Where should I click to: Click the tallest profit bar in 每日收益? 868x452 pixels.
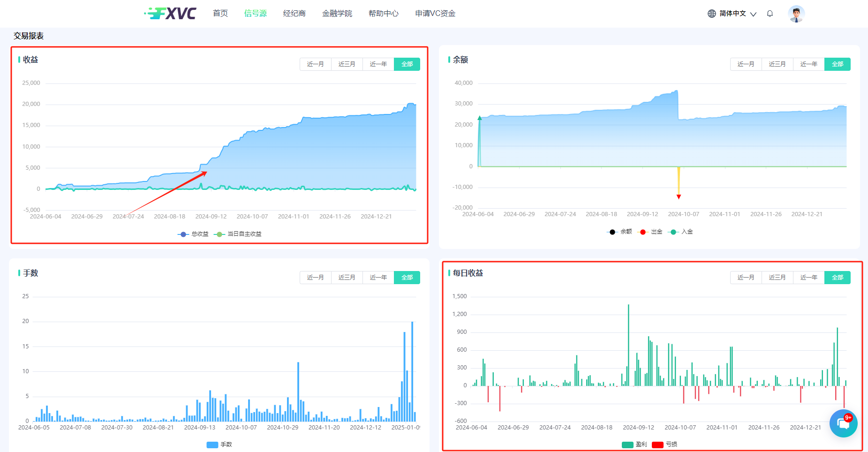coord(628,345)
